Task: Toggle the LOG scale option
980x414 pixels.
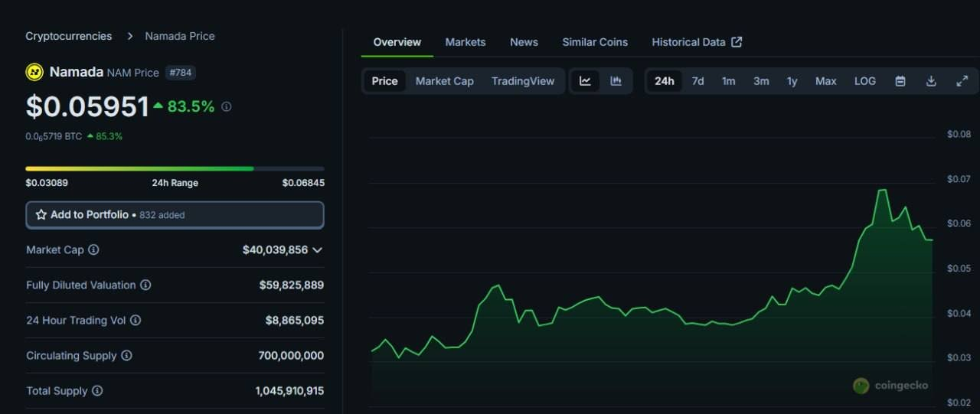Action: [x=865, y=81]
